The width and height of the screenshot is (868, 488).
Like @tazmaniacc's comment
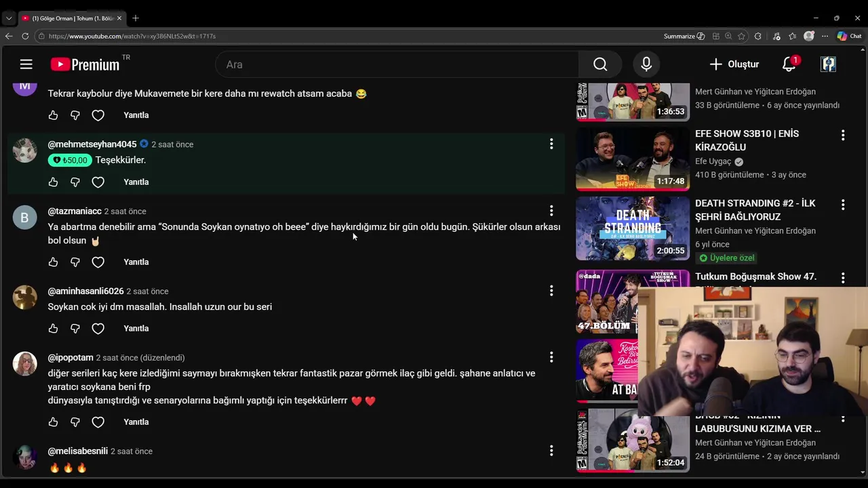pyautogui.click(x=53, y=262)
